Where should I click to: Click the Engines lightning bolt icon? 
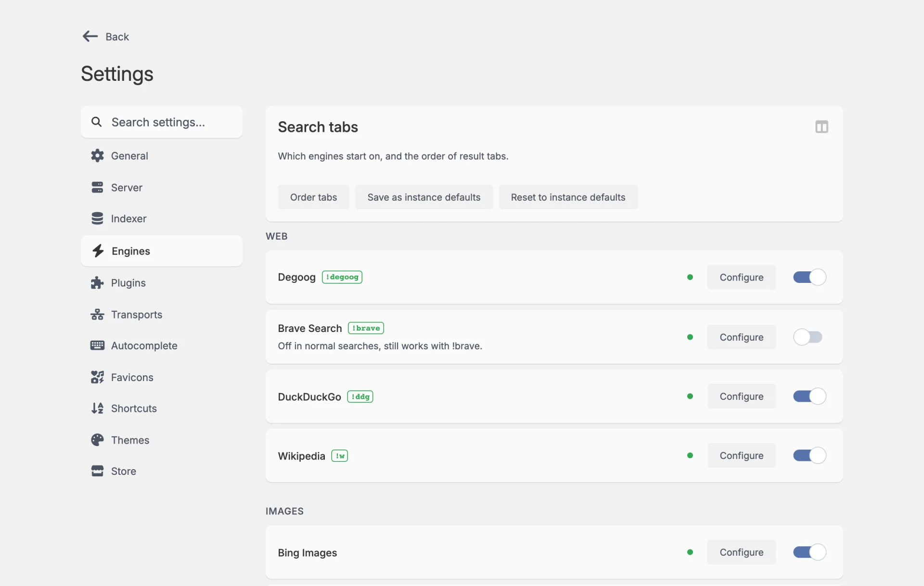(98, 251)
